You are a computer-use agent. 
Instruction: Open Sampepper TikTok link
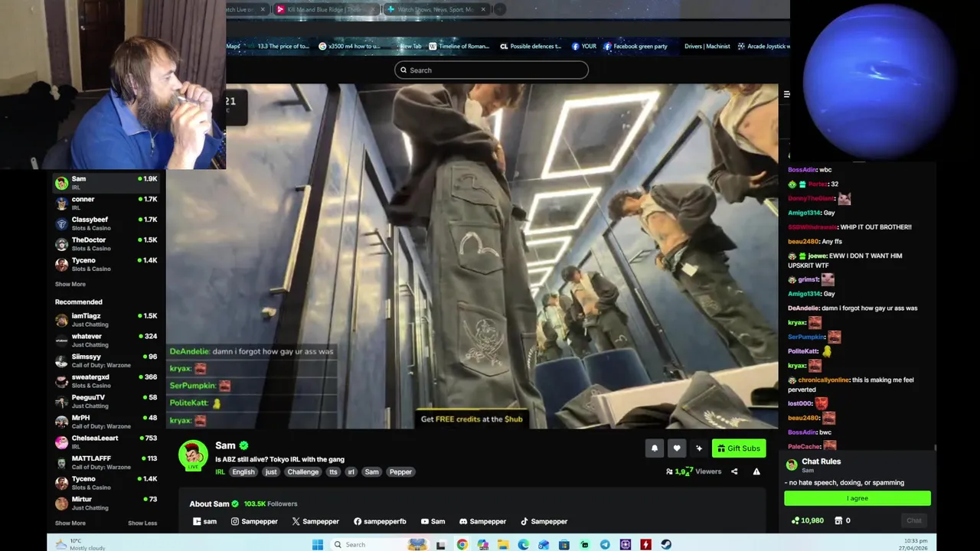(544, 521)
